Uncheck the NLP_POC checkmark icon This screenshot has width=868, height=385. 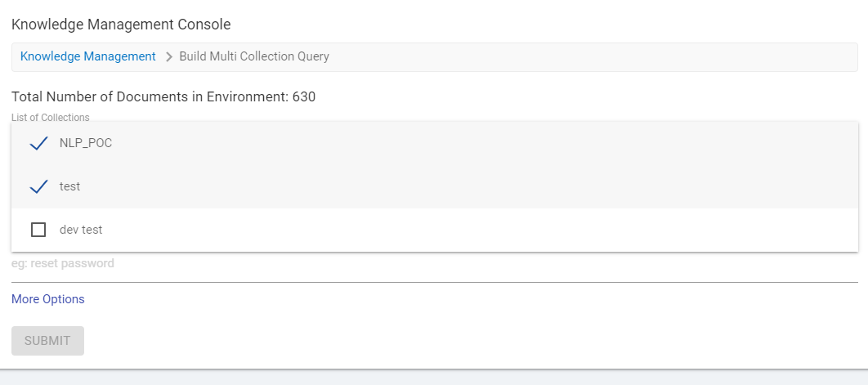pyautogui.click(x=38, y=144)
